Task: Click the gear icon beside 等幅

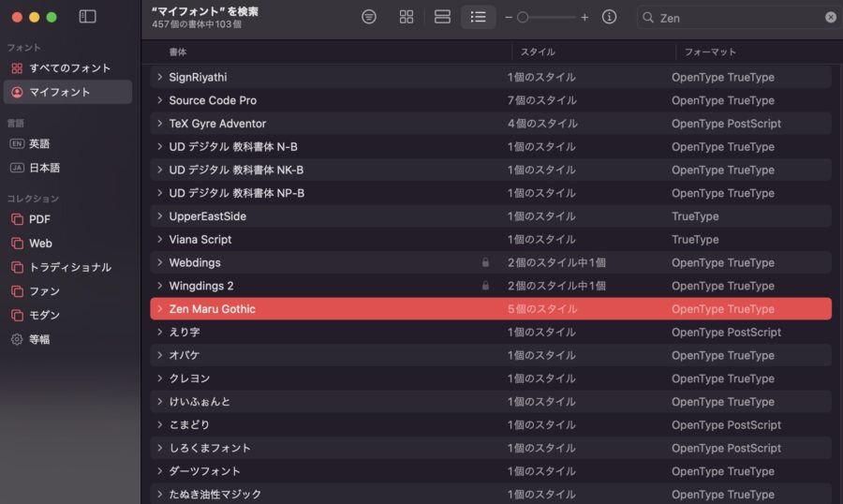Action: point(17,339)
